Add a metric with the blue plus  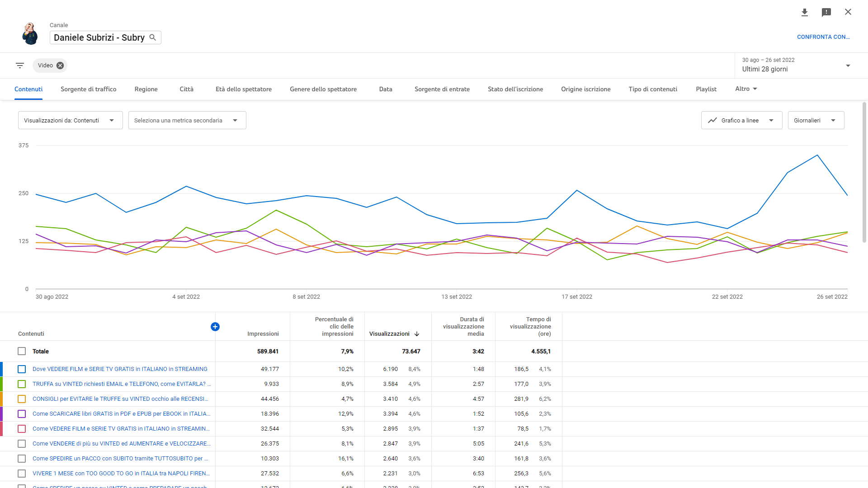(x=215, y=327)
